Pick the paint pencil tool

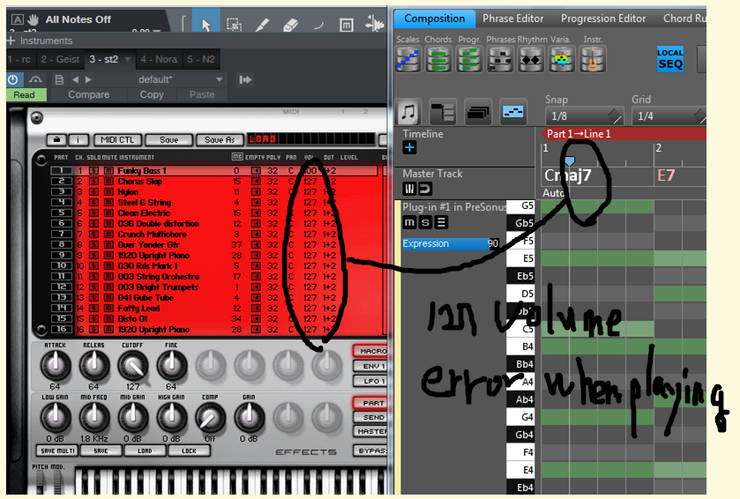point(261,25)
